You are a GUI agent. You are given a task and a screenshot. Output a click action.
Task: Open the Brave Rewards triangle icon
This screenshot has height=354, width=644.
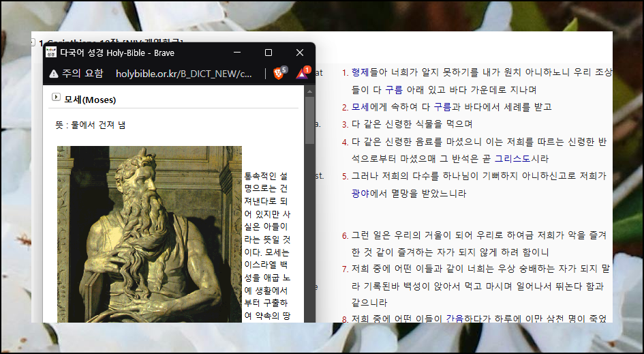pyautogui.click(x=303, y=74)
